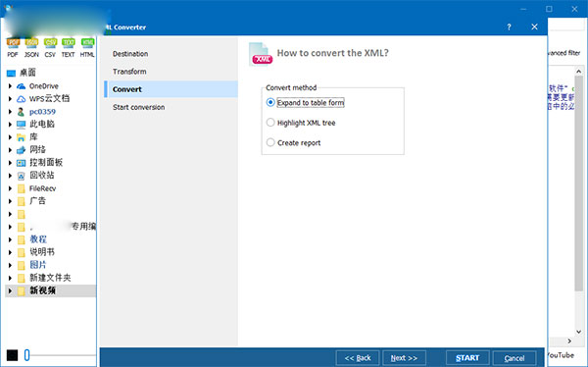Click the 控制面板 control panel icon
Viewport: 588px width, 367px height.
(x=22, y=163)
